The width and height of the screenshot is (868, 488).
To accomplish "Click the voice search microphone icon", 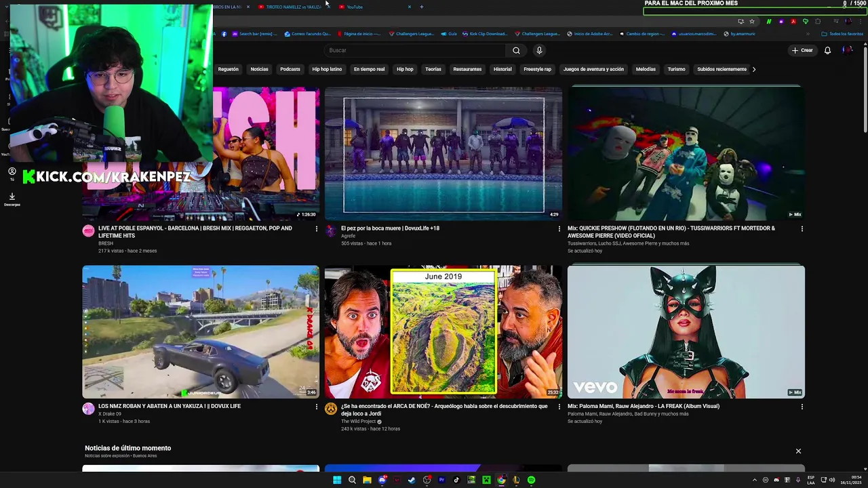I will 539,50.
